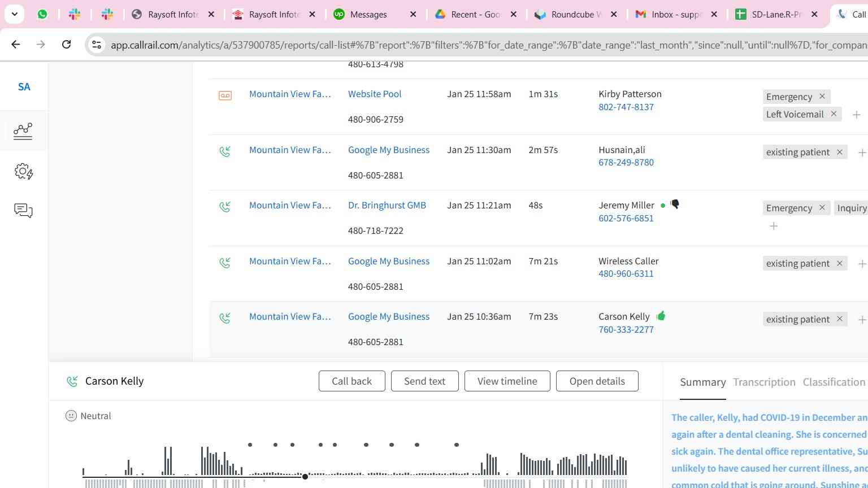Click inbound call icon for Wireless Caller row

225,263
